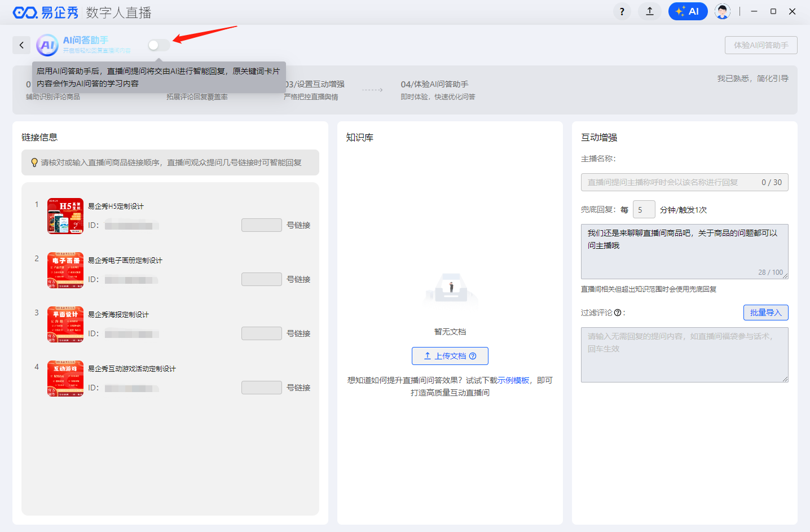Screen dimensions: 810x532
Task: Click the 兜底回复 minutes field showing 5
Action: [644, 209]
